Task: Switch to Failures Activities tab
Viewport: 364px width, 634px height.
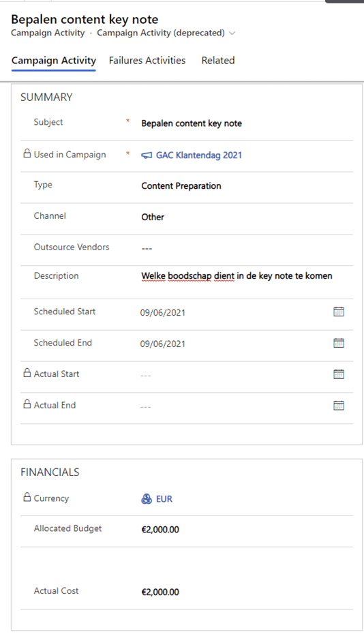Action: pyautogui.click(x=147, y=60)
